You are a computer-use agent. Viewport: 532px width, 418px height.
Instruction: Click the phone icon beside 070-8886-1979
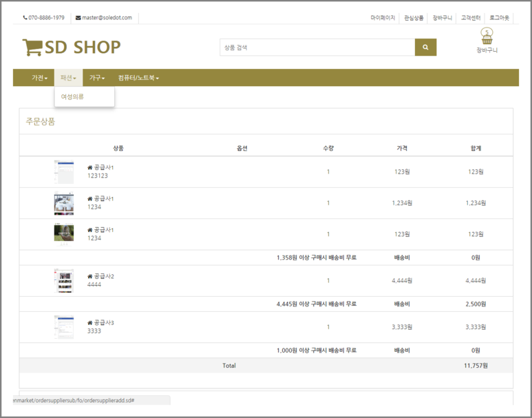point(25,18)
